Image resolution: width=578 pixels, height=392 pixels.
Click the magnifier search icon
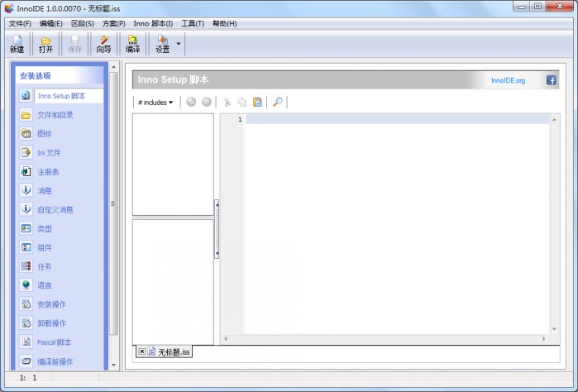277,102
